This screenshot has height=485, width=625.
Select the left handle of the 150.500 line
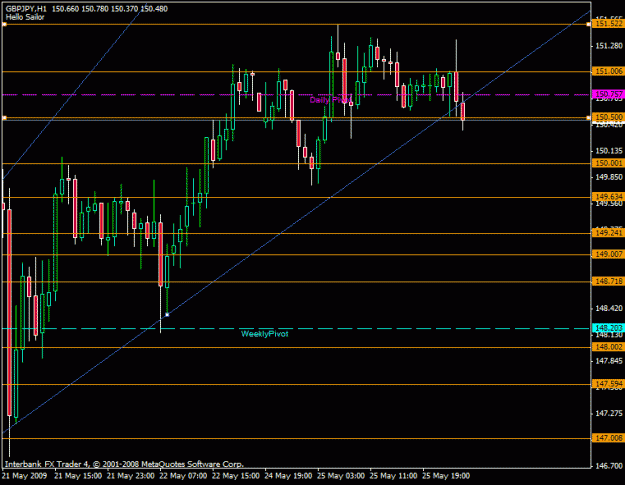coord(4,118)
